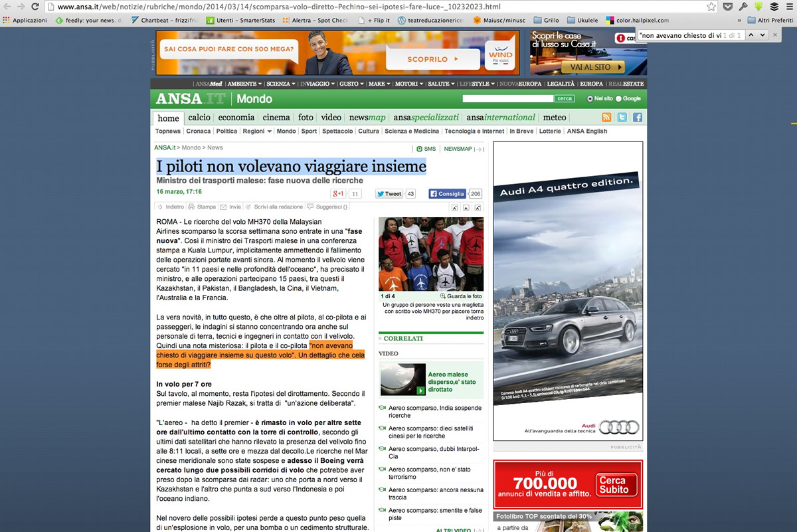The height and width of the screenshot is (532, 797).
Task: Open the ANSA English section link
Action: [x=587, y=132]
